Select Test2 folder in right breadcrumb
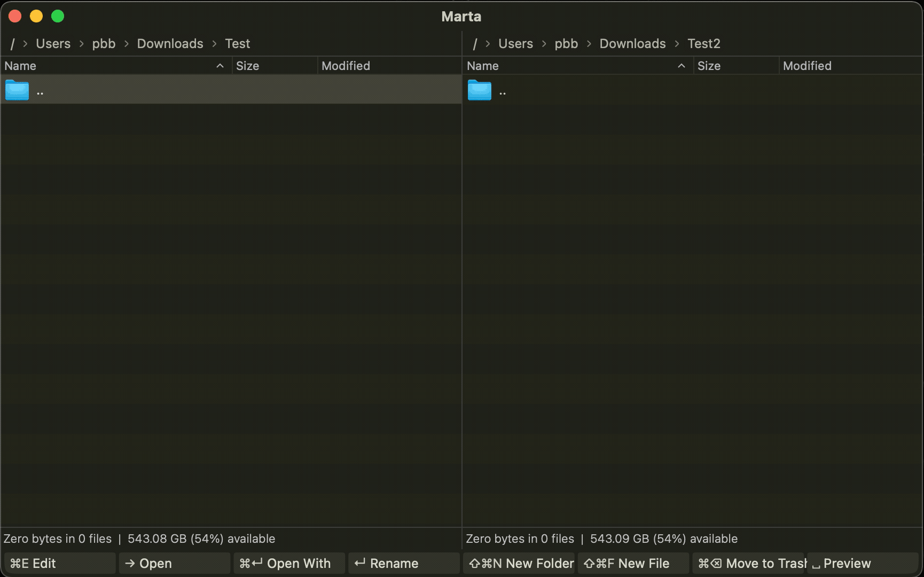This screenshot has height=577, width=924. tap(704, 44)
